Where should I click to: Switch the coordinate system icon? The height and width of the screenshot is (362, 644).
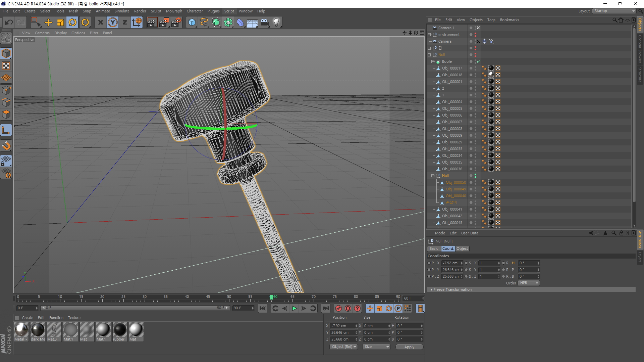[x=137, y=22]
